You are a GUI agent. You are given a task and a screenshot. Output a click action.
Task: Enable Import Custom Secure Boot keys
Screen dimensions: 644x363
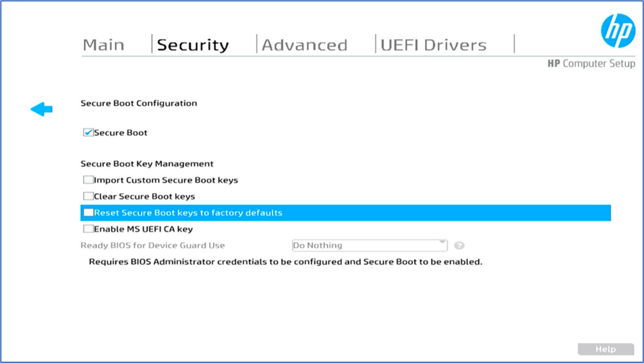click(88, 180)
